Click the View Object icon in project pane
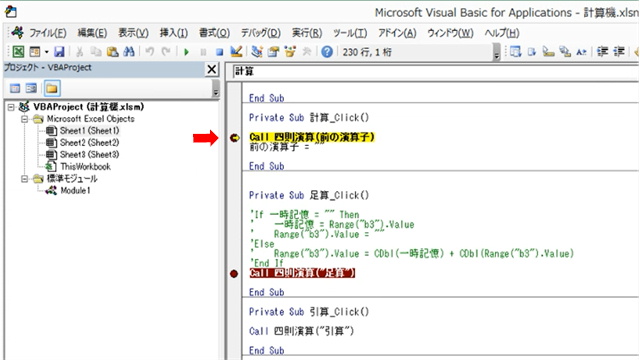640x360 pixels. tap(31, 88)
